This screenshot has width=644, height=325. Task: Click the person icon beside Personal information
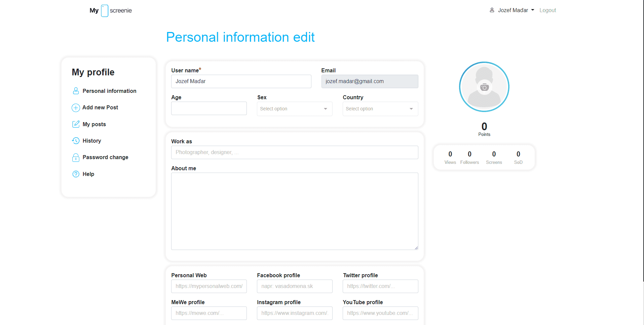(76, 91)
